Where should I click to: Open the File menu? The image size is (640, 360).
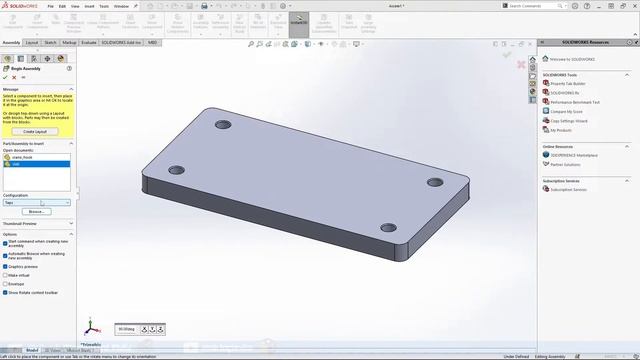[51, 6]
